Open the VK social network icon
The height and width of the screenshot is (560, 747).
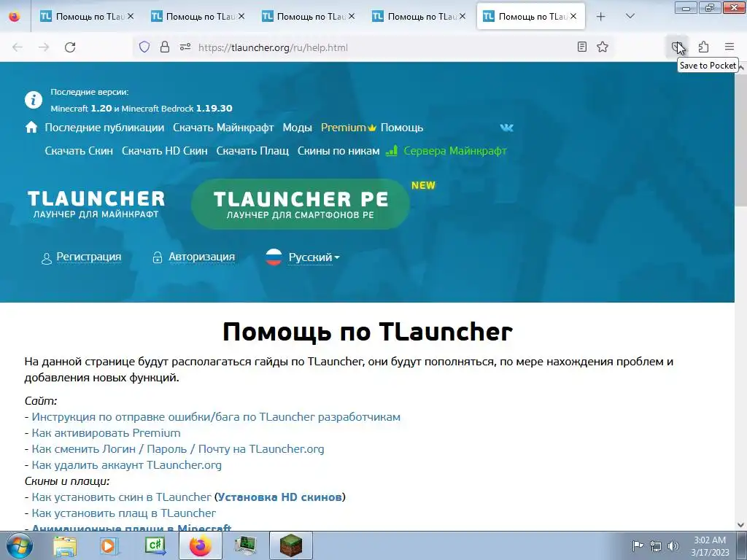506,128
